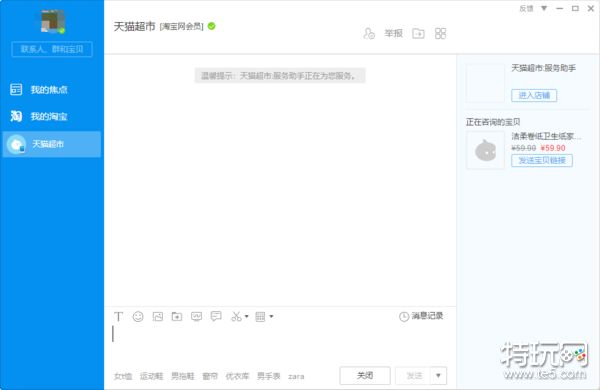Click the 女t恤 keyword suggestion
Image resolution: width=600 pixels, height=390 pixels.
123,377
